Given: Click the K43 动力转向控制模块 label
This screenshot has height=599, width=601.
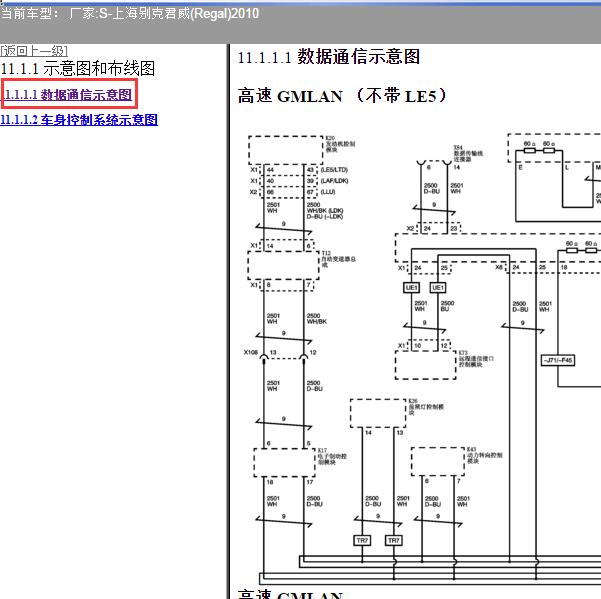Looking at the screenshot, I should click(484, 455).
